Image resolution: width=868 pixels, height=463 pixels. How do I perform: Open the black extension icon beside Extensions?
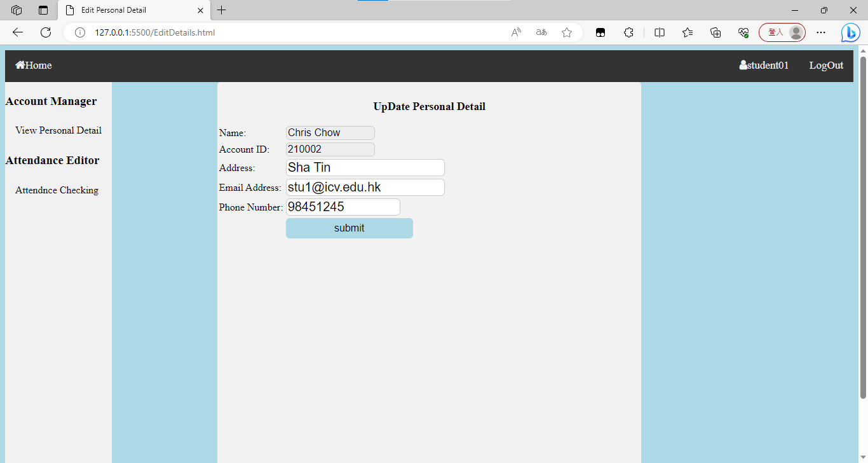click(x=600, y=32)
